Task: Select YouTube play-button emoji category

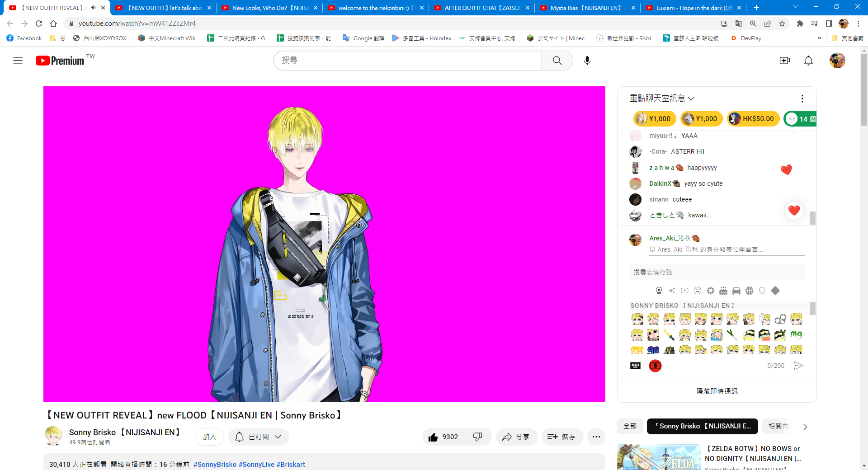Action: [685, 291]
